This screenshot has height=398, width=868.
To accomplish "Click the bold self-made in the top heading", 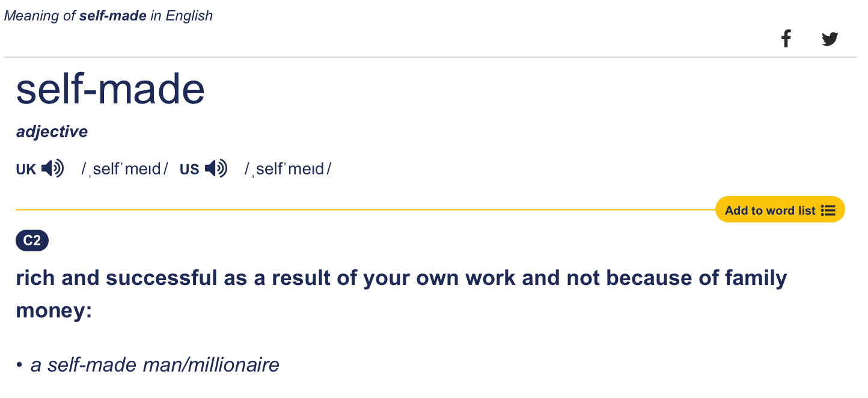I will 113,16.
